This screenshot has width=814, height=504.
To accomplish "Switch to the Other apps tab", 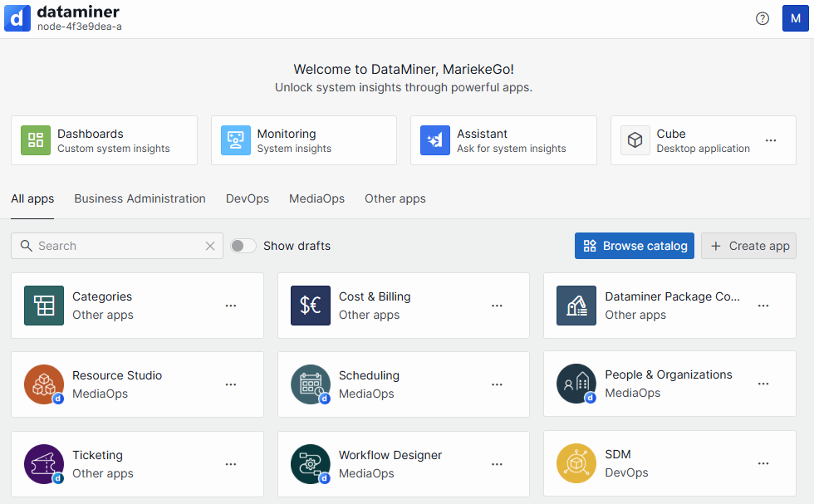I will pos(395,198).
